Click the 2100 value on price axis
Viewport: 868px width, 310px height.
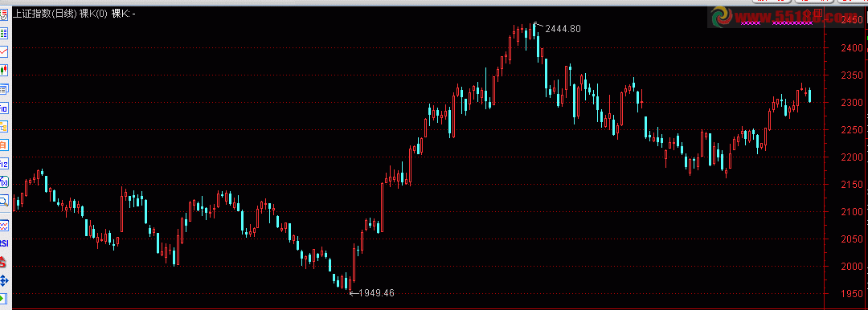pos(851,211)
